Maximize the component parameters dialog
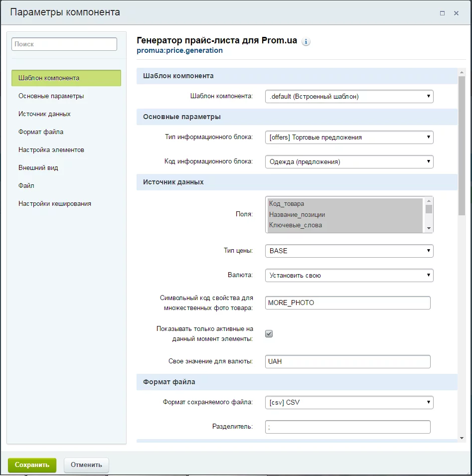472x476 pixels. coord(442,13)
